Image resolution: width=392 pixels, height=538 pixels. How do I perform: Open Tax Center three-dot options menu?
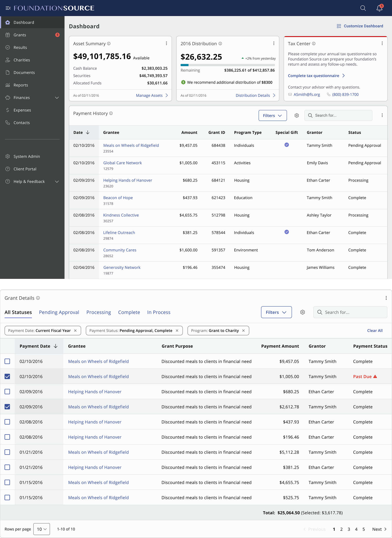pos(382,43)
